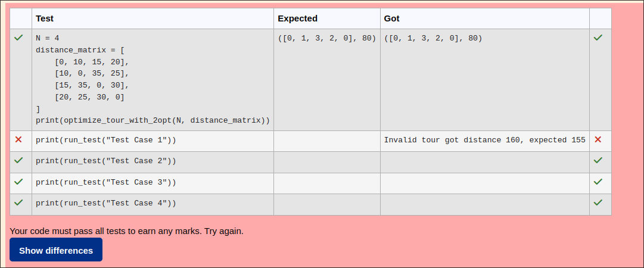
Task: Click green checkmark left of Test Case 2
Action: pos(18,160)
